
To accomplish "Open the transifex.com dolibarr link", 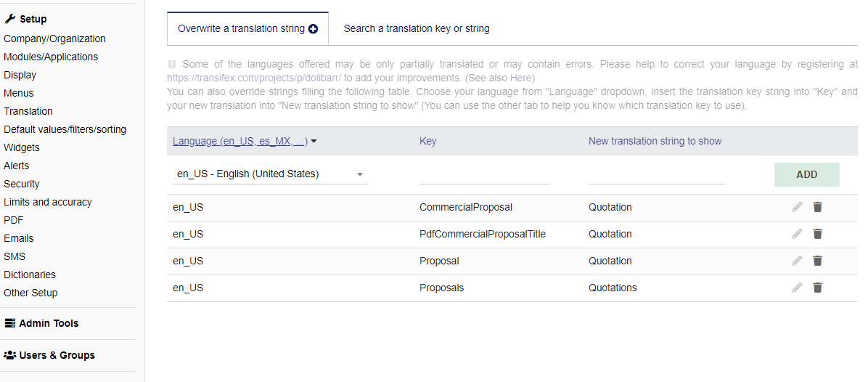I will 253,78.
